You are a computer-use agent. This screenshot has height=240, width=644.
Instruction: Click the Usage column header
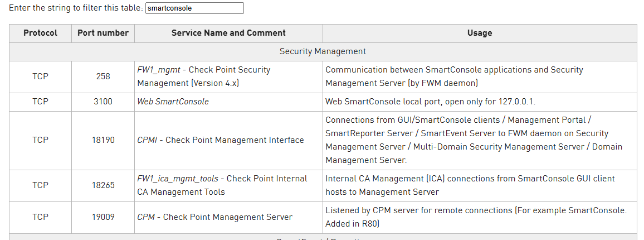pos(480,33)
